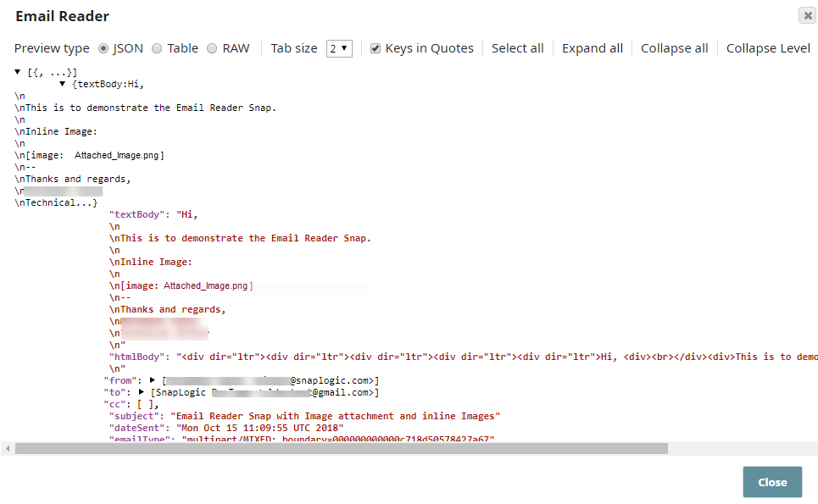
Task: Select the Table preview type radio
Action: [x=157, y=48]
